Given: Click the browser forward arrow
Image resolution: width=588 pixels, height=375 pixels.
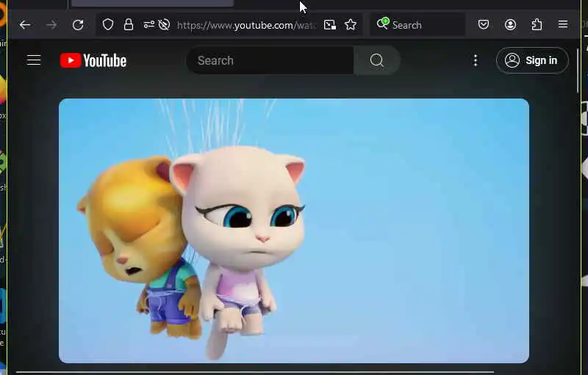Looking at the screenshot, I should (51, 25).
